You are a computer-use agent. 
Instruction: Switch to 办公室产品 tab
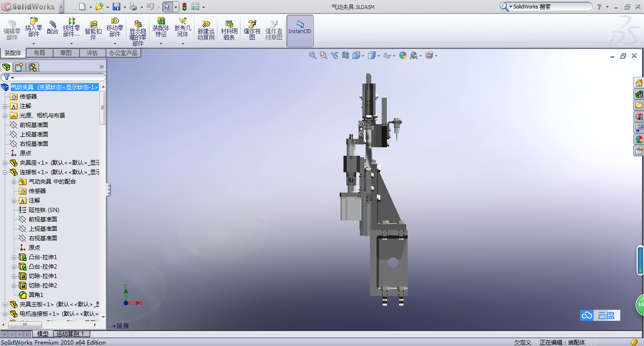[123, 53]
